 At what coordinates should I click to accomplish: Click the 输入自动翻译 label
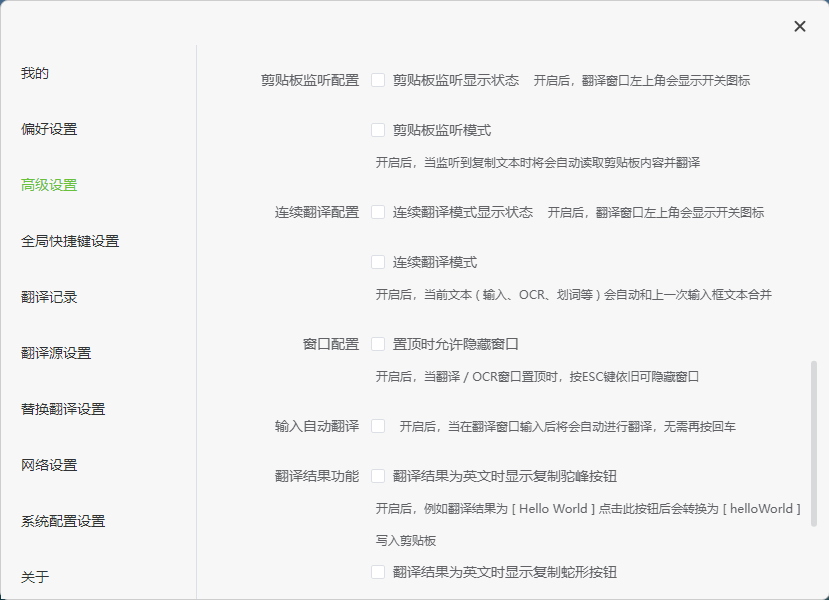[x=317, y=426]
